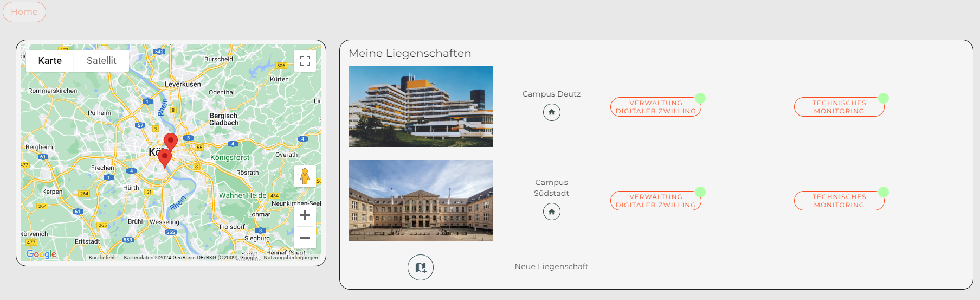Switch map to Karte view
This screenshot has height=300, width=980.
(50, 61)
